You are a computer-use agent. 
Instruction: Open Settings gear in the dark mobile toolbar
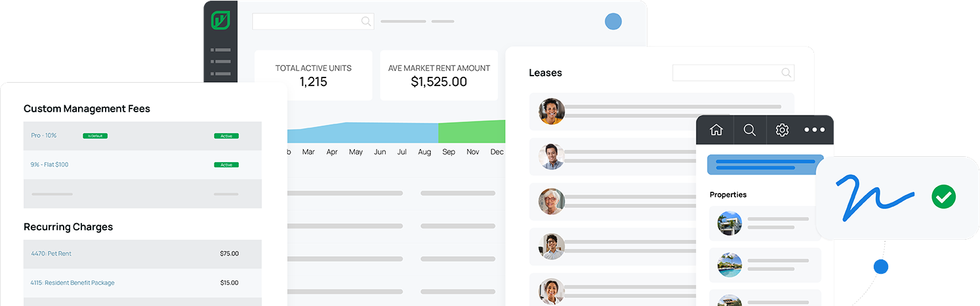click(782, 130)
